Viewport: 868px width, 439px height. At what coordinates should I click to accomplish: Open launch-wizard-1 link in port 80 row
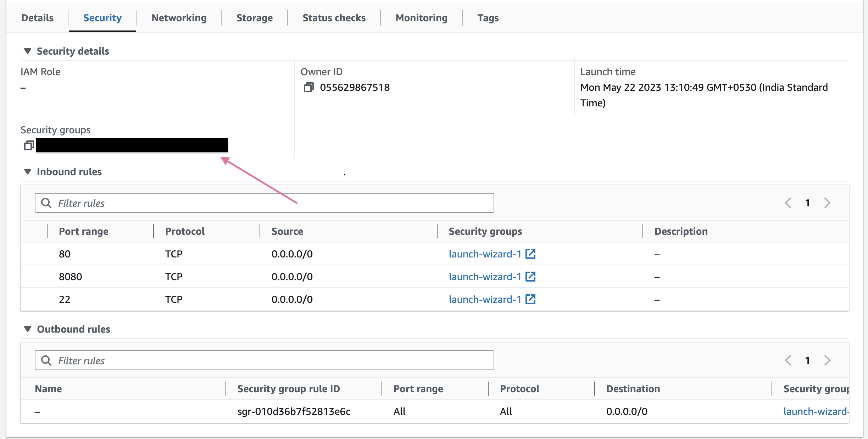click(485, 254)
